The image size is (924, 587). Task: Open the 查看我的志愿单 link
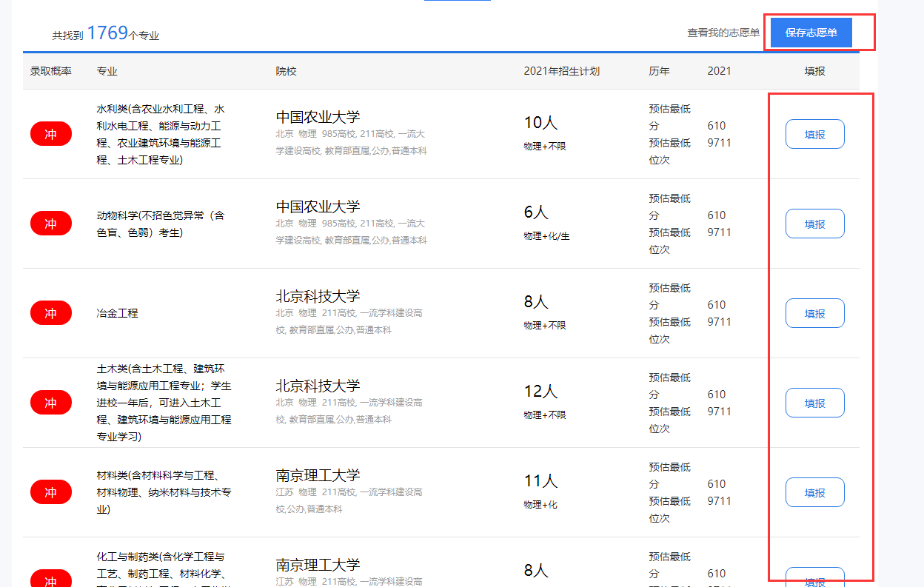tap(723, 33)
